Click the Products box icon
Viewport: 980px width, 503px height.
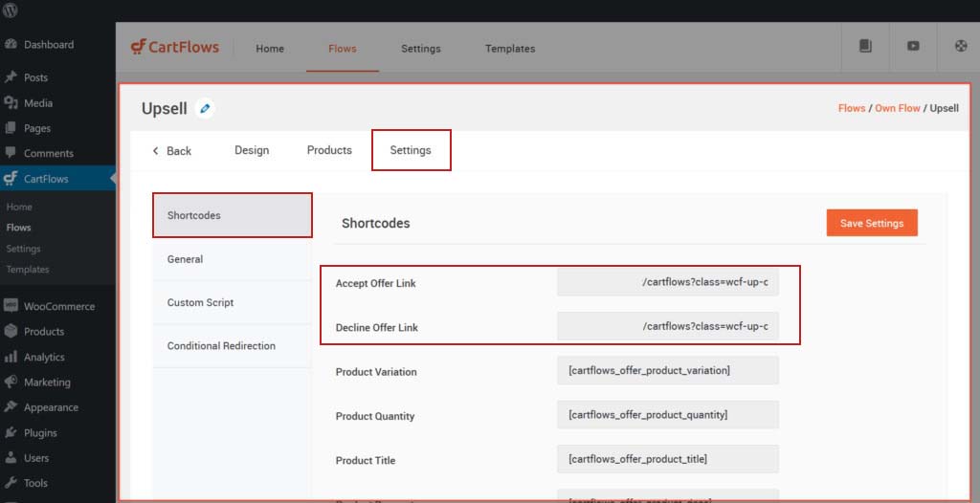10,331
